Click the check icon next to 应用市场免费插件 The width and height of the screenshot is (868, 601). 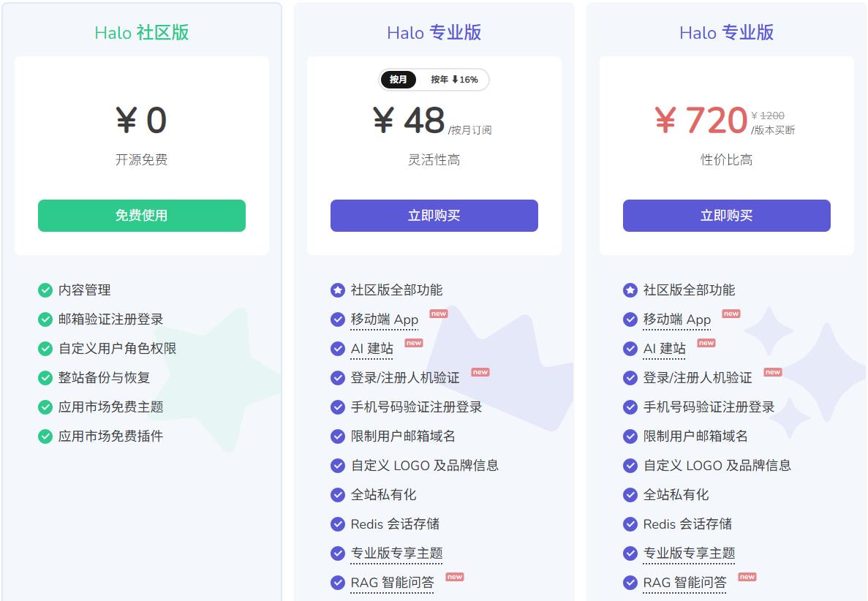(x=45, y=436)
